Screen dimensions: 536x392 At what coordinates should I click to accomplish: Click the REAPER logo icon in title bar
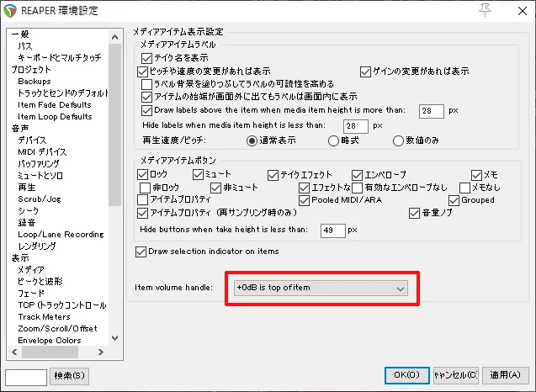[10, 11]
